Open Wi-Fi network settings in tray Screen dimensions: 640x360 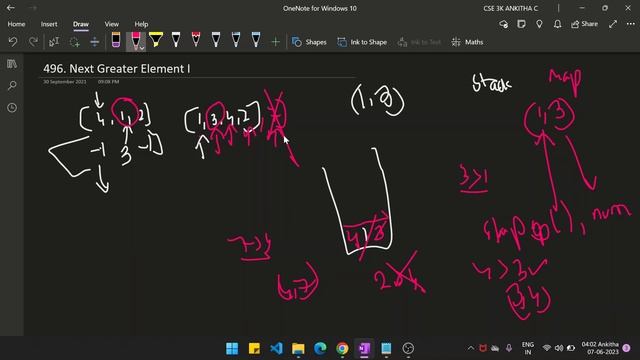pos(547,348)
